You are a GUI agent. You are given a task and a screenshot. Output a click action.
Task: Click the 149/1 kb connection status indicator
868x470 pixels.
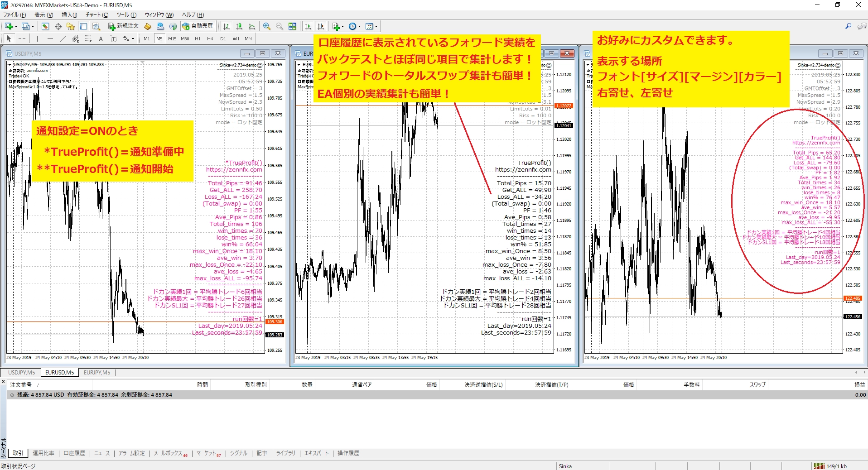coord(830,466)
